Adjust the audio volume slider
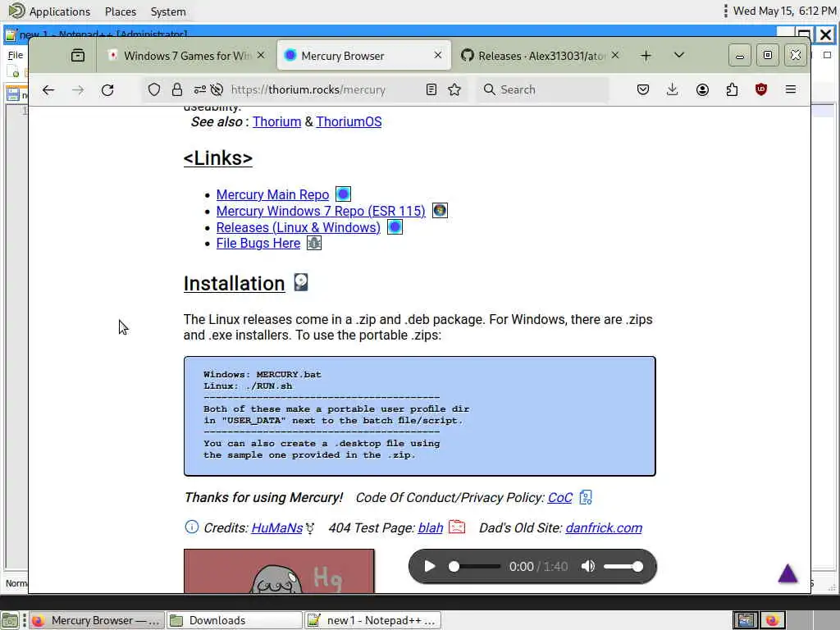Screen dimensions: 840x630 coord(623,566)
